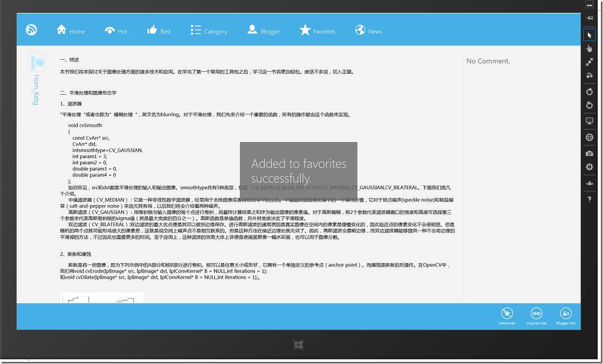The width and height of the screenshot is (603, 364).
Task: Open the Blogger tab
Action: coord(263,30)
